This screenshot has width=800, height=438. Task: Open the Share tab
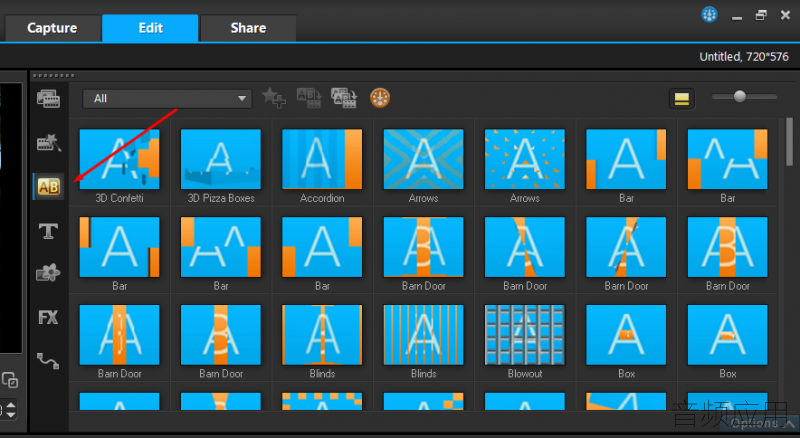tap(248, 28)
